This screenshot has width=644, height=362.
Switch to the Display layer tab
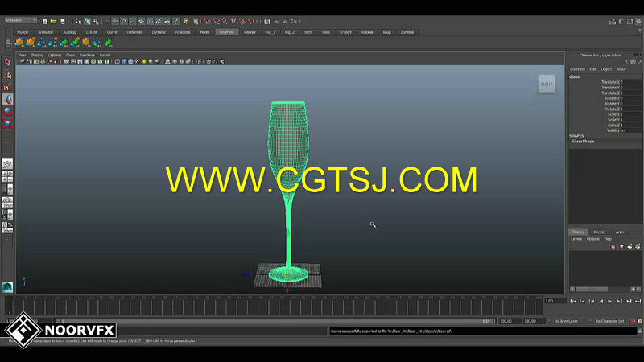578,232
